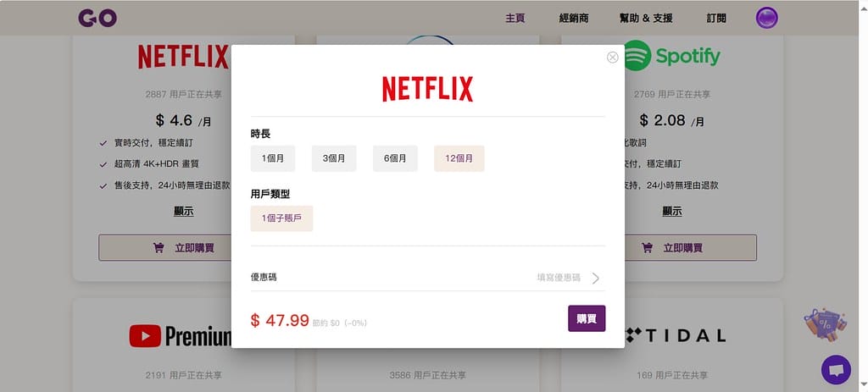
Task: Go to the 主頁 nav item
Action: [x=515, y=18]
